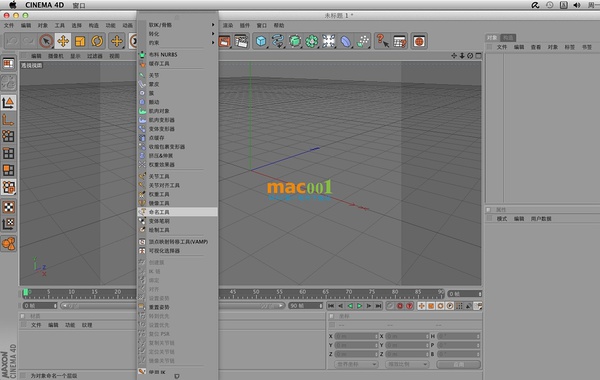Go to the end of the animation
This screenshot has height=380, width=600.
point(378,306)
